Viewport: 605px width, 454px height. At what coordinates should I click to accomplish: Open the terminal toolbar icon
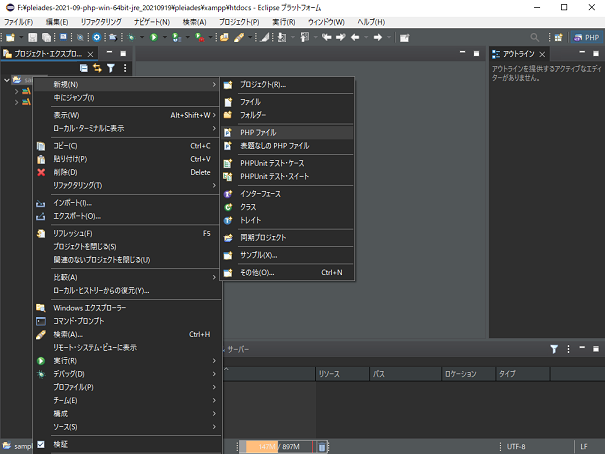point(63,37)
